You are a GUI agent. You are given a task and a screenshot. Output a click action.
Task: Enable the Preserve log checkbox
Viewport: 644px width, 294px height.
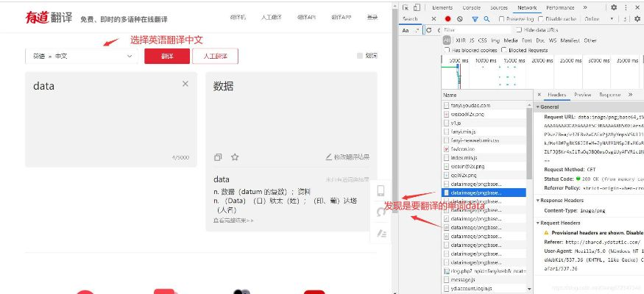pyautogui.click(x=501, y=19)
